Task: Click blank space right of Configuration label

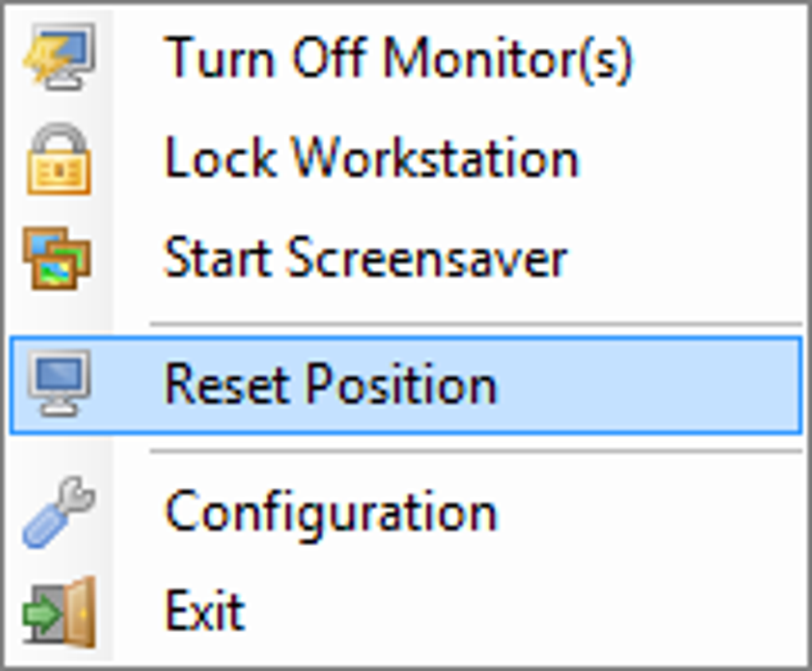Action: click(x=645, y=512)
